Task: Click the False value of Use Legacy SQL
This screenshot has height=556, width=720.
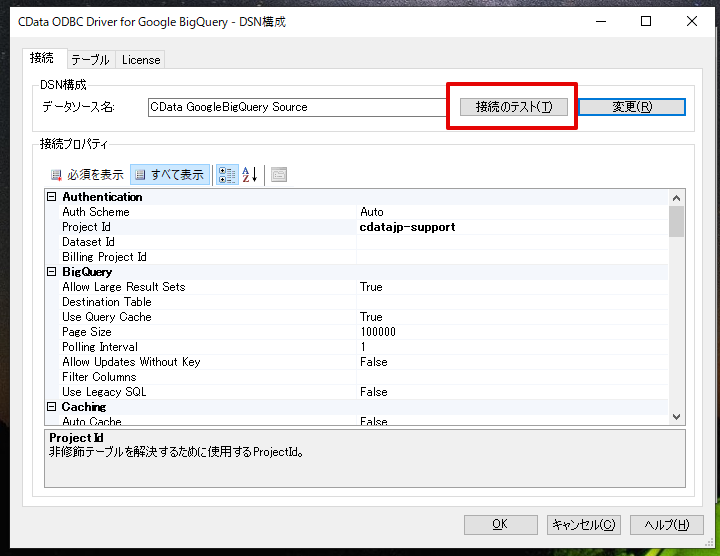Action: point(512,392)
